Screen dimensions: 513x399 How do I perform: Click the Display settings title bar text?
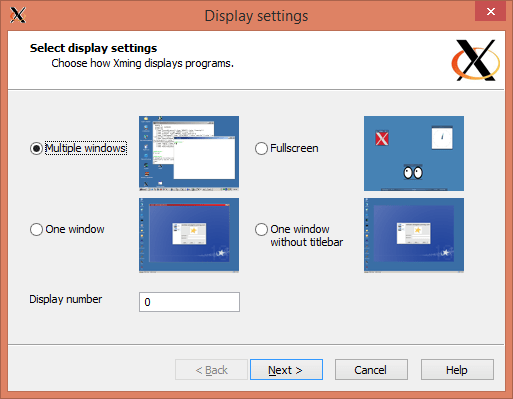coord(256,16)
